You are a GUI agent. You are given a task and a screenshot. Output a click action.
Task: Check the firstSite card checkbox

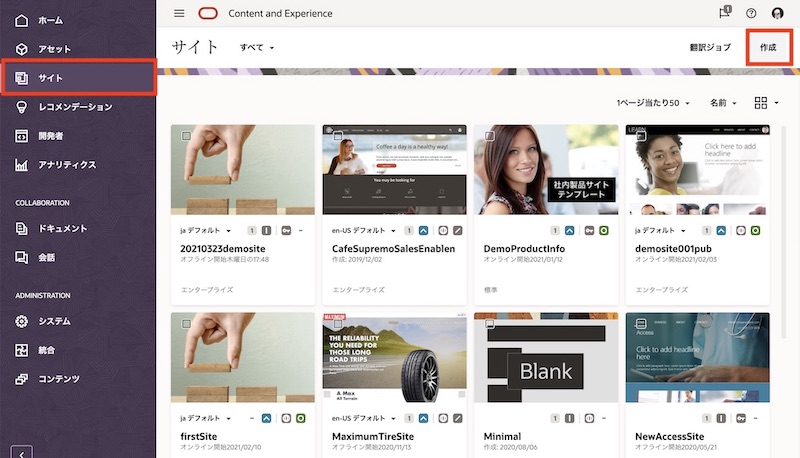click(x=186, y=324)
